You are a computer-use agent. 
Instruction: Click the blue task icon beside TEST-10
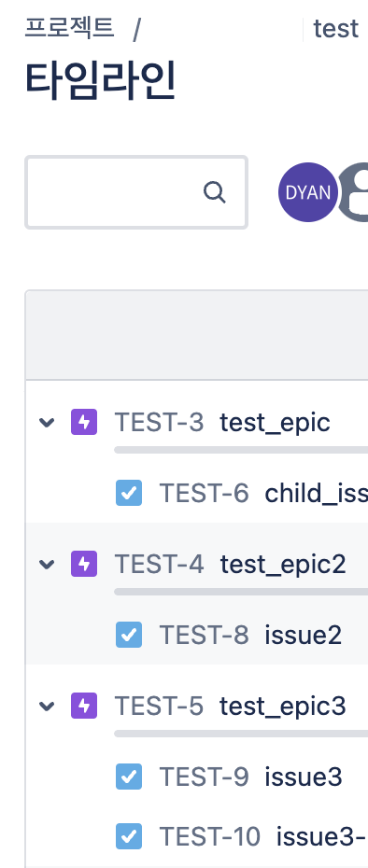click(129, 836)
